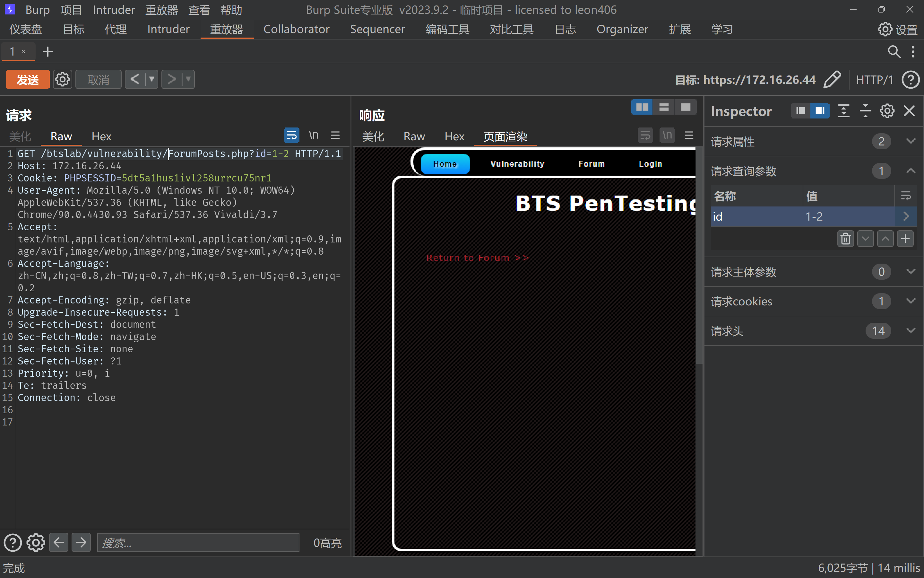Toggle request line wrap button
The height and width of the screenshot is (578, 924).
tap(291, 135)
